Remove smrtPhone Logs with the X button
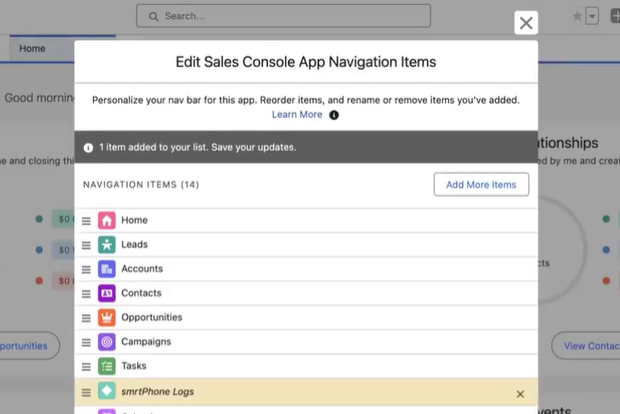Screen dimensions: 620x414 pos(520,394)
